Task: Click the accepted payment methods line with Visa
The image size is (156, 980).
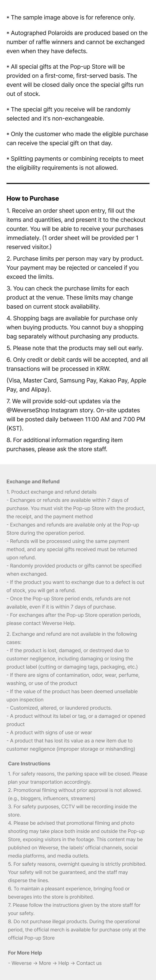Action: pyautogui.click(x=76, y=385)
